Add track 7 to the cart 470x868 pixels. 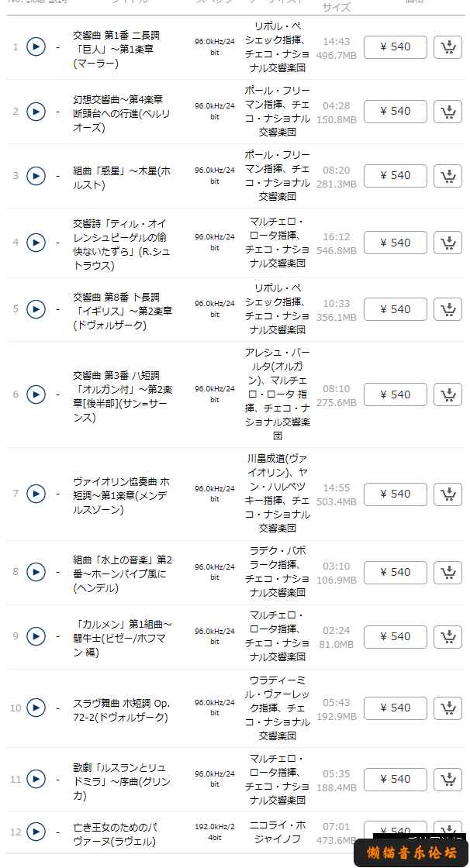448,494
